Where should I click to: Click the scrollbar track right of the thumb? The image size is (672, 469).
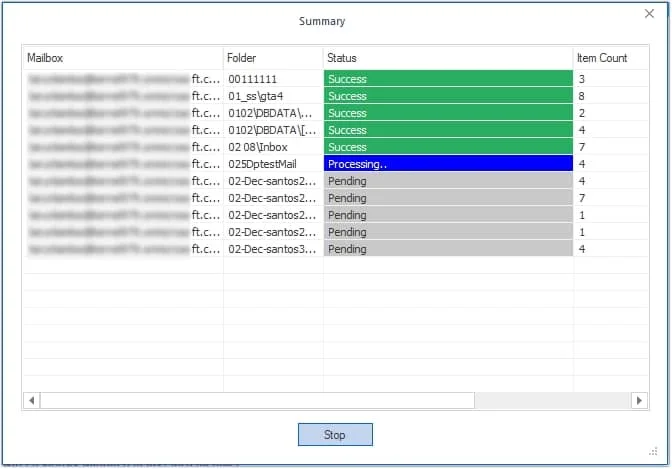[x=552, y=400]
